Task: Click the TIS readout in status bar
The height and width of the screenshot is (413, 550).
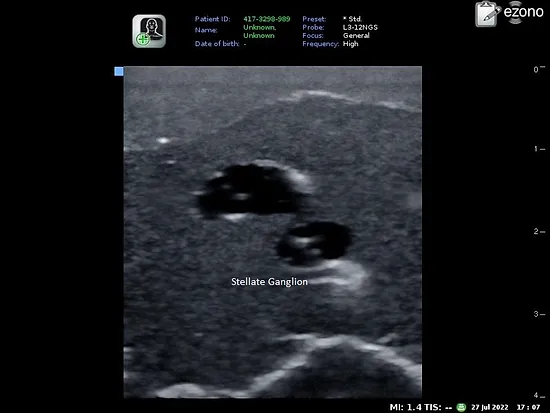Action: click(x=438, y=407)
